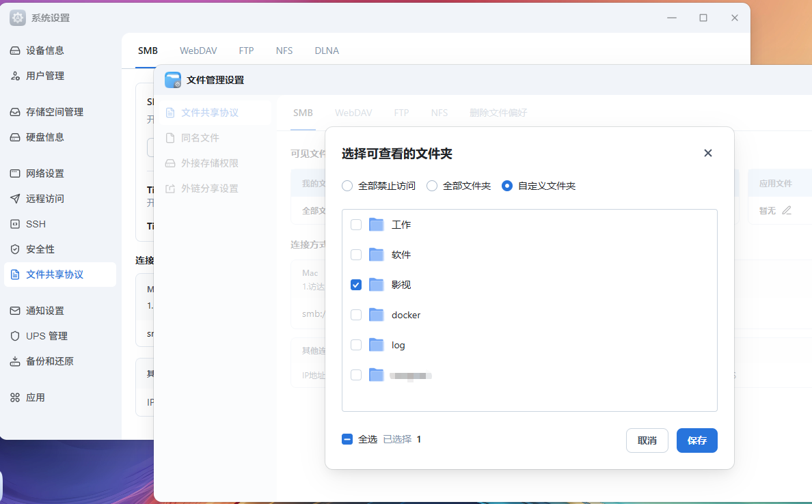Toggle the 全选 select-all checkbox
Screen dimensions: 812x504
pyautogui.click(x=347, y=439)
